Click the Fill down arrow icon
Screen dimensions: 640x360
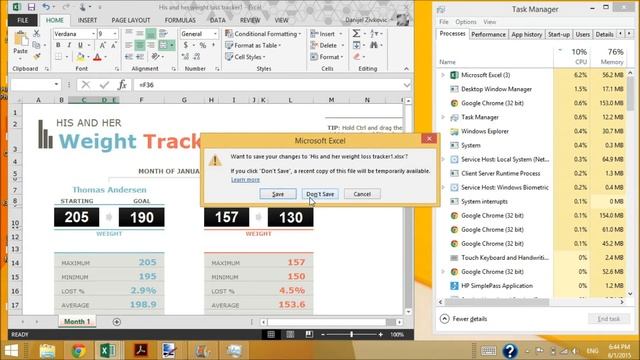(x=357, y=45)
